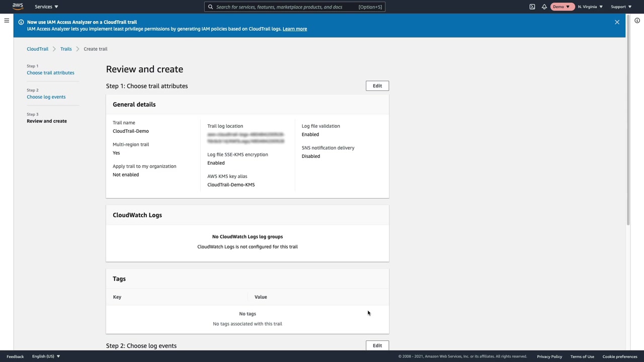
Task: Click the info circle in banner
Action: click(21, 22)
